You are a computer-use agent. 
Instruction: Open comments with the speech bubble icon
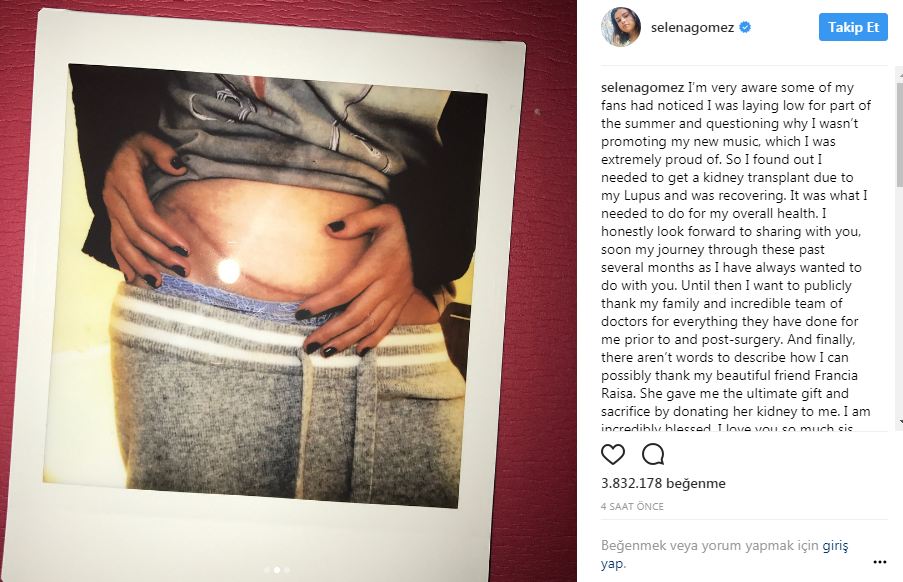click(653, 454)
